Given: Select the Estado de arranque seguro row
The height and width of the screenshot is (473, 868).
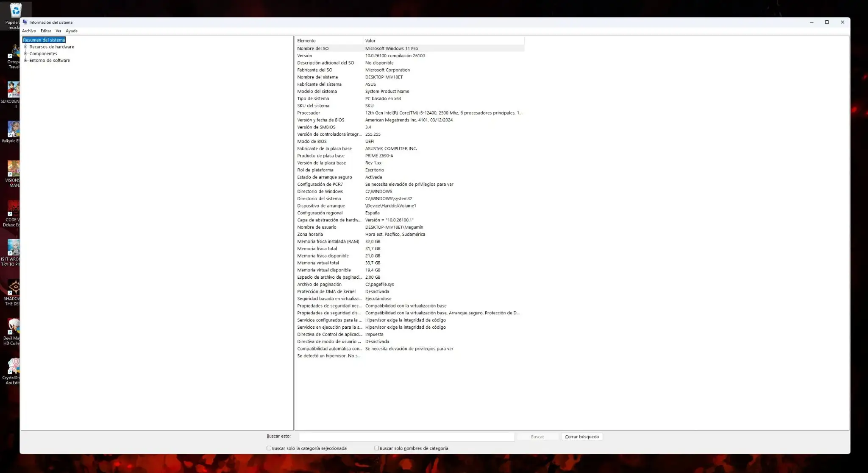Looking at the screenshot, I should point(410,177).
